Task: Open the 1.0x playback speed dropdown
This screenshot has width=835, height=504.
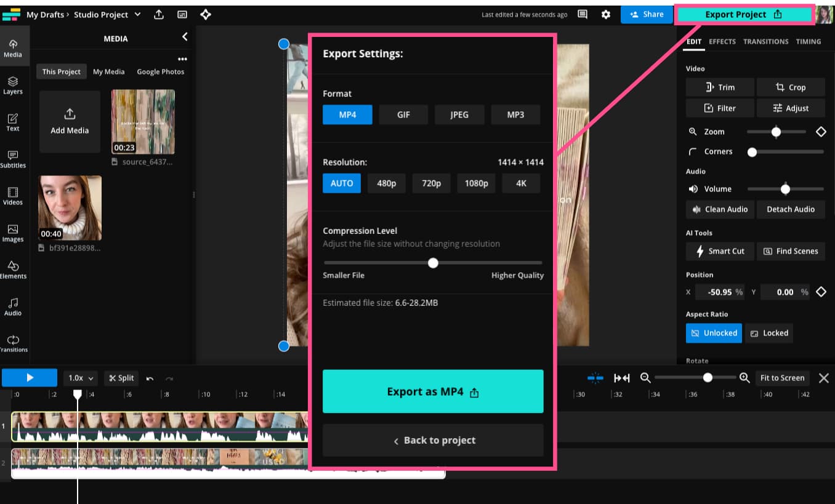Action: click(81, 378)
